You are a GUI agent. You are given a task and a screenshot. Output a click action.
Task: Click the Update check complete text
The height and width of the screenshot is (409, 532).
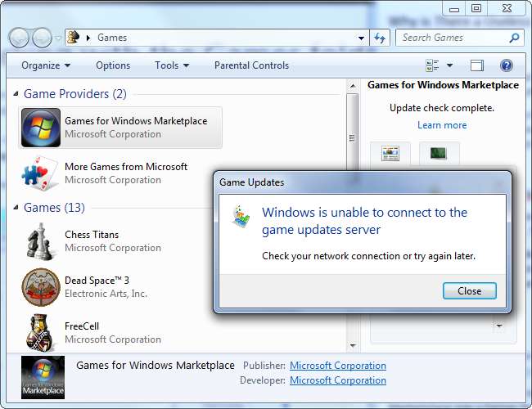click(442, 108)
